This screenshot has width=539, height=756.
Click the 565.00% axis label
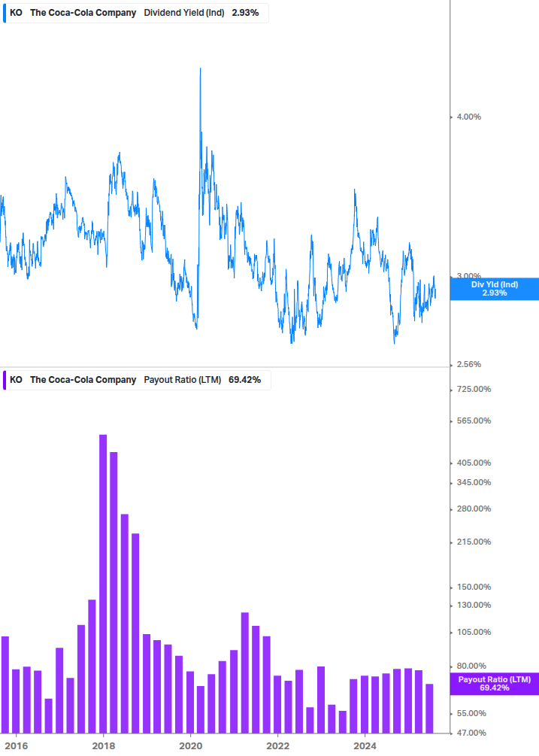pos(474,421)
